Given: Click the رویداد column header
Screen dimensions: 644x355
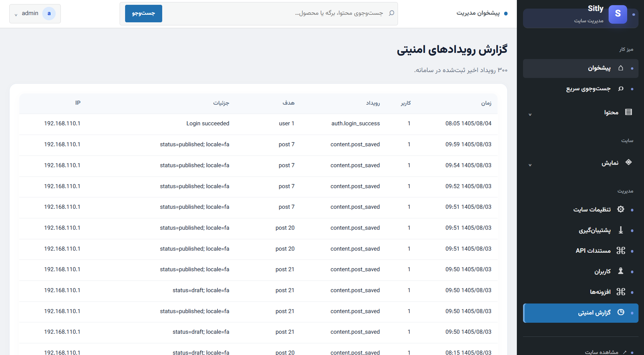Looking at the screenshot, I should (x=373, y=103).
